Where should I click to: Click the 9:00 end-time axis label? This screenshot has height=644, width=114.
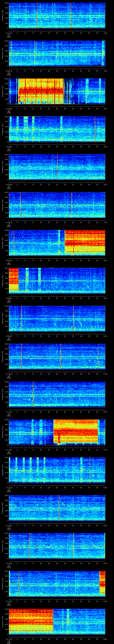[105, 298]
